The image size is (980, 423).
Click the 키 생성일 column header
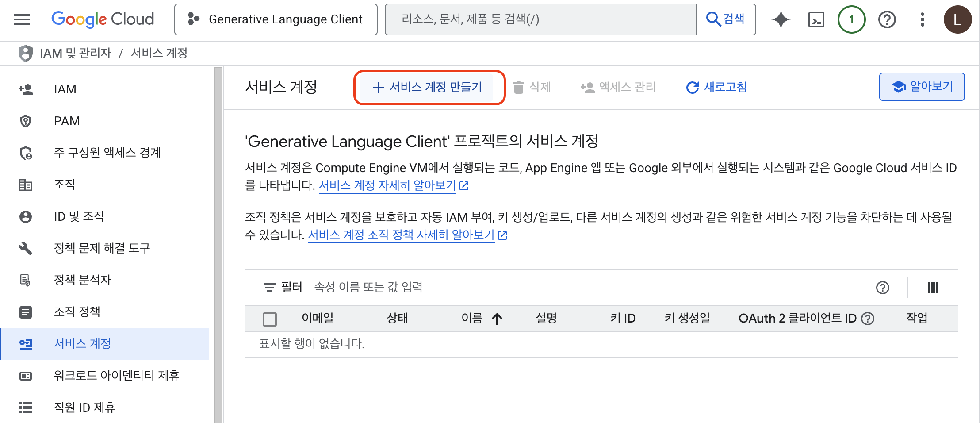(687, 318)
